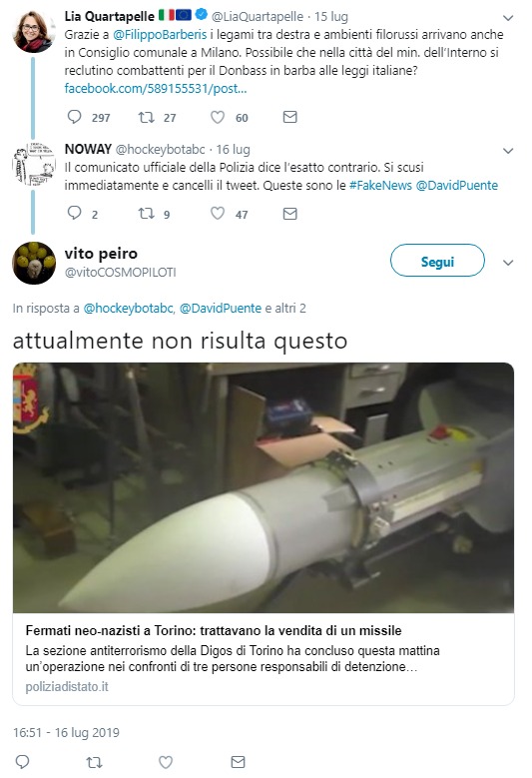The height and width of the screenshot is (778, 532).
Task: Retweet Lia Quartapelle's tweet with 27 retweets
Action: tap(146, 117)
